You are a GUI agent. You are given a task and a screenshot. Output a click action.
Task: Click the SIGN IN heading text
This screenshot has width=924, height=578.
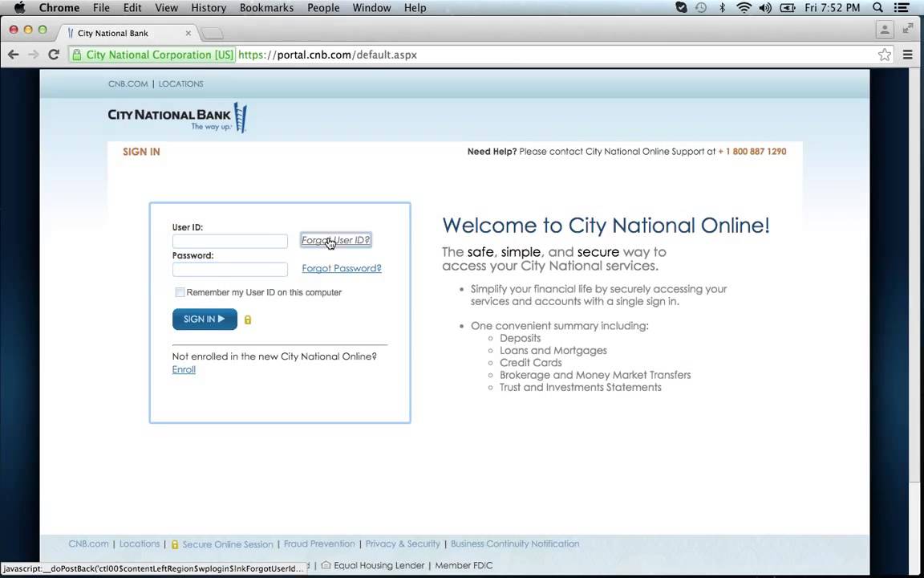pos(141,152)
